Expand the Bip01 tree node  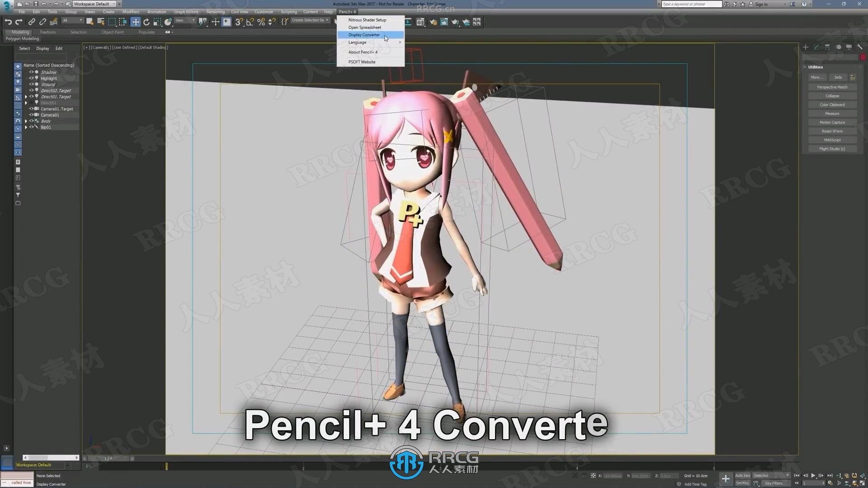click(26, 127)
